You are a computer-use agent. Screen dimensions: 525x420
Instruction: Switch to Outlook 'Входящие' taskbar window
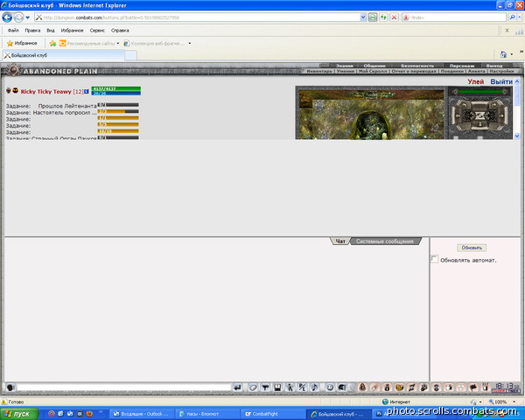142,414
